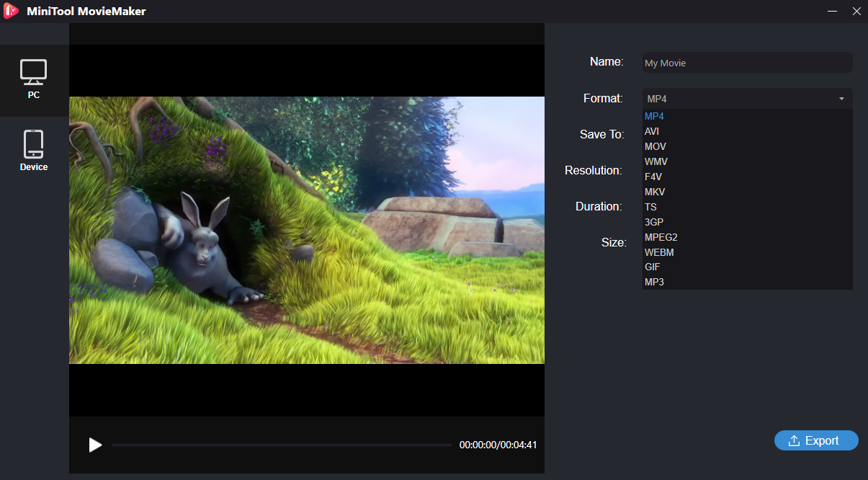
Task: Click the 00:00:00/00:04:41 time readout
Action: tap(498, 445)
